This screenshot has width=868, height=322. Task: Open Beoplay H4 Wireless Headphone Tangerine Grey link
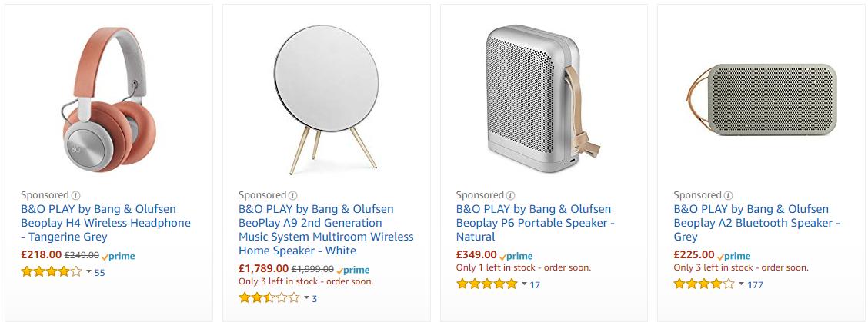105,223
